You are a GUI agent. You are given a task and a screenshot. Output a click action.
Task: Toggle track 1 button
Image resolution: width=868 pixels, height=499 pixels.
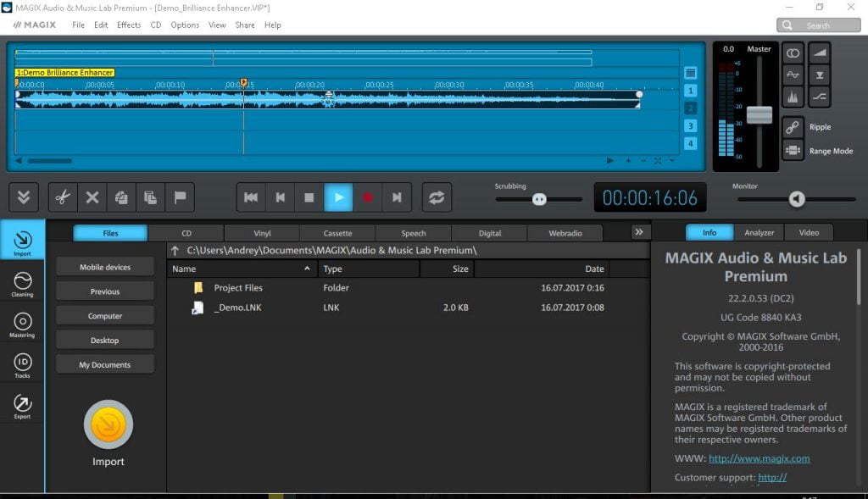[x=690, y=91]
